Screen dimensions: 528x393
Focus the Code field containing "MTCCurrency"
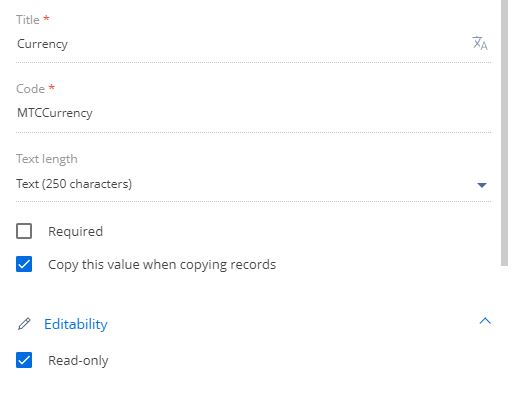click(253, 113)
